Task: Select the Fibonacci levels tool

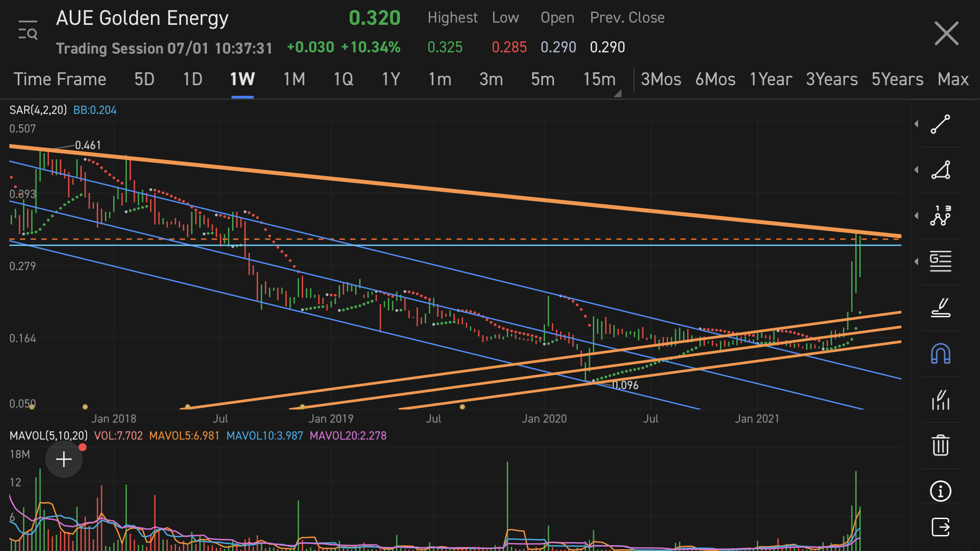Action: [940, 261]
